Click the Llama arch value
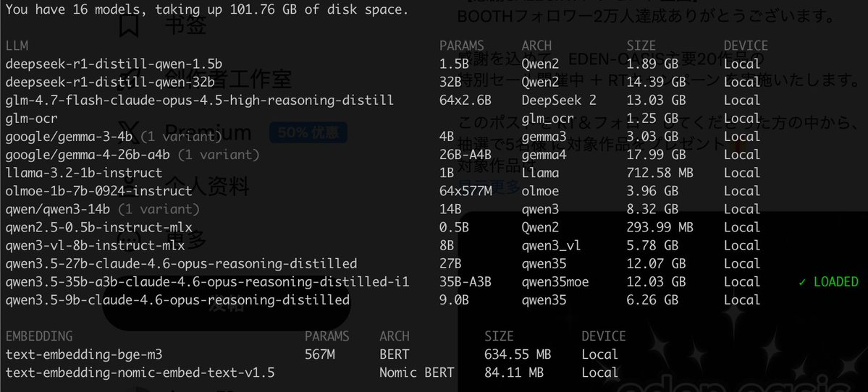868x392 pixels. [x=540, y=173]
